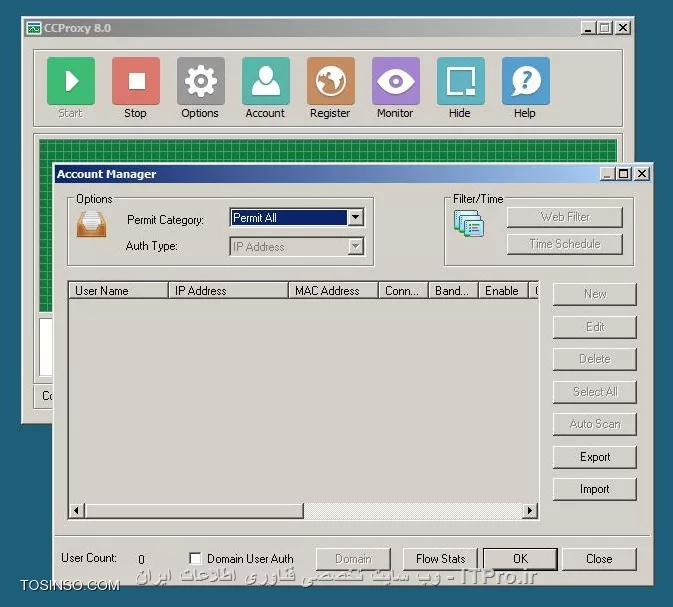Open the Time Schedule button

click(564, 244)
